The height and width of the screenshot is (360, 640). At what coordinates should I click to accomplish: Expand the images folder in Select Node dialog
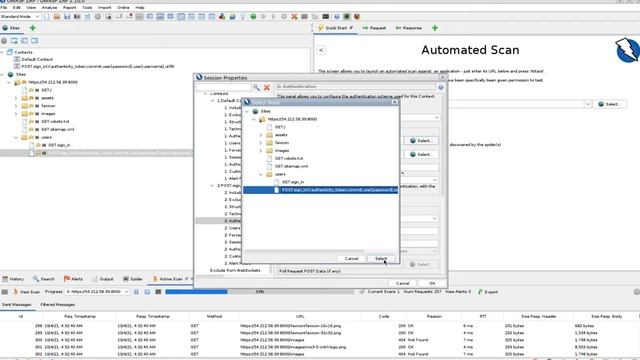click(x=261, y=151)
